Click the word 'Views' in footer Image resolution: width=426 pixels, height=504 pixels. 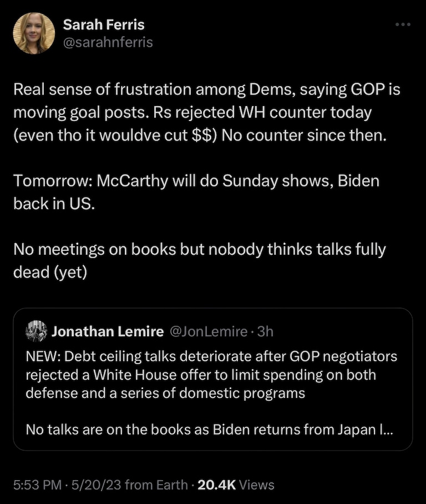point(257,485)
